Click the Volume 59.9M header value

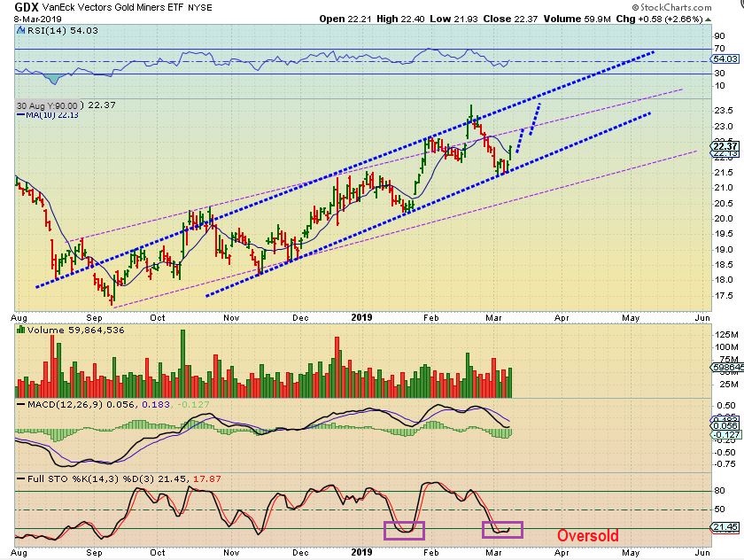(x=577, y=19)
